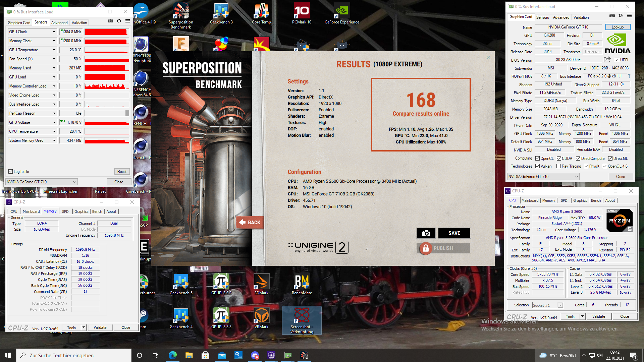
Task: Open Mainboard tab in right CPU-Z window
Action: point(530,200)
